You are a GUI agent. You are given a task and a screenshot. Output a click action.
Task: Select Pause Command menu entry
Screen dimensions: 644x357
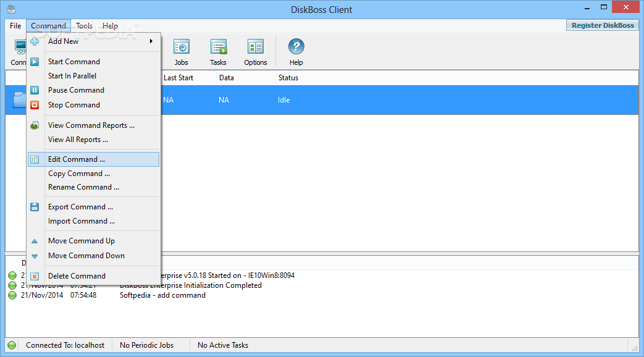point(94,90)
